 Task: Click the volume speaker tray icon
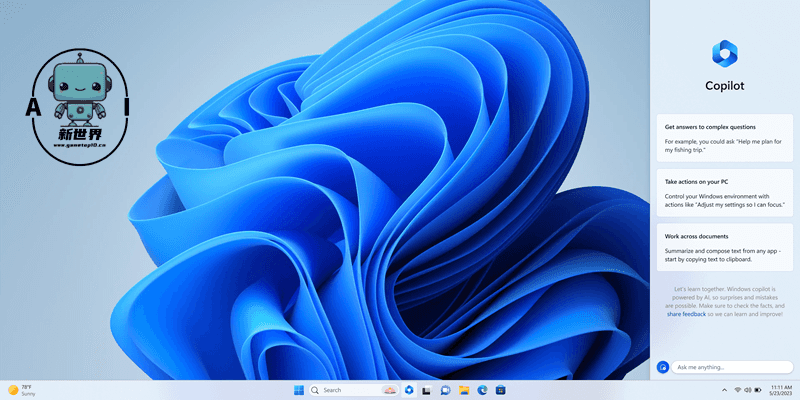pyautogui.click(x=747, y=390)
